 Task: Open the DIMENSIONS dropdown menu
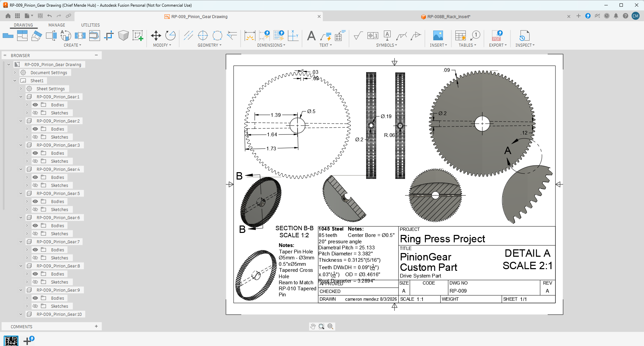(271, 45)
